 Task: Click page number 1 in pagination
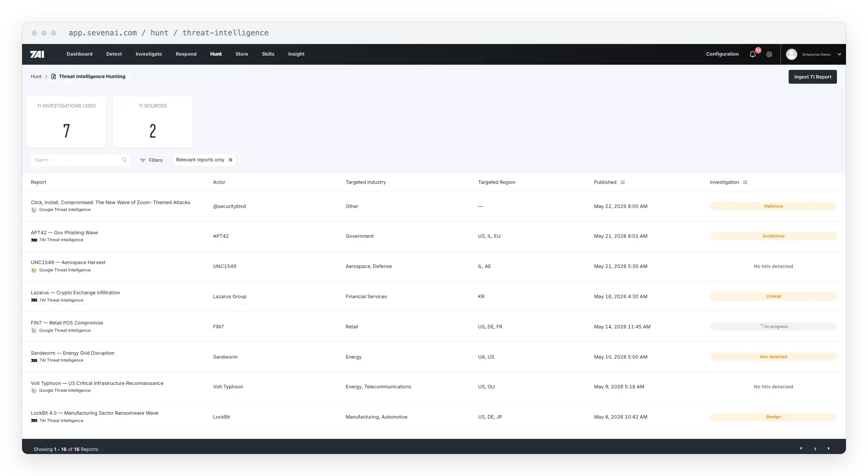815,449
